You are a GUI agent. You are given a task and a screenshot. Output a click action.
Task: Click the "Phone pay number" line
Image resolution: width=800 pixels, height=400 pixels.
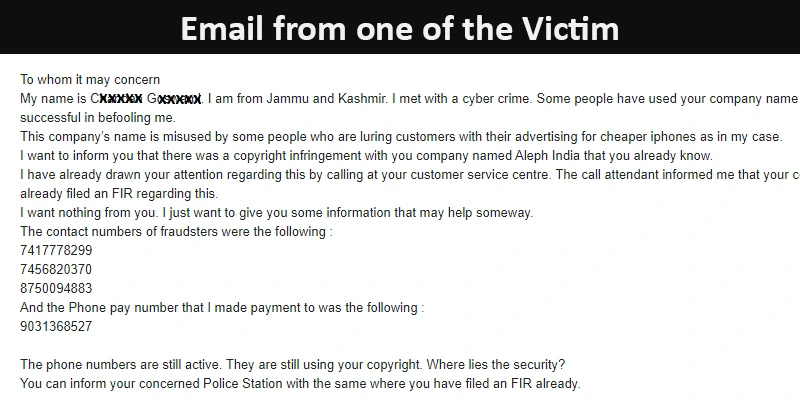(x=222, y=307)
